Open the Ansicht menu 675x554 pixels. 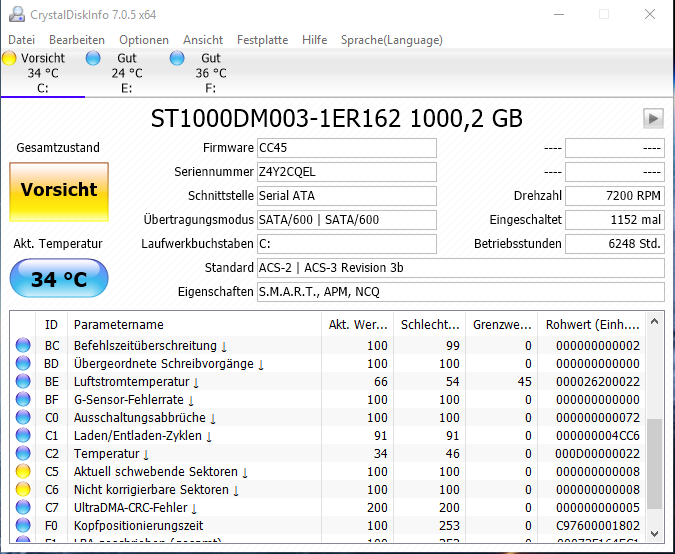(x=203, y=40)
